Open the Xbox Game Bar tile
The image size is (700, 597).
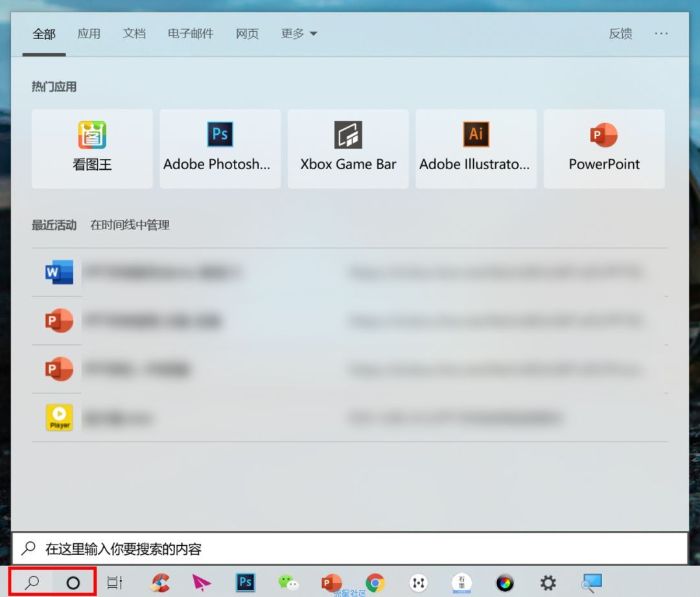348,148
